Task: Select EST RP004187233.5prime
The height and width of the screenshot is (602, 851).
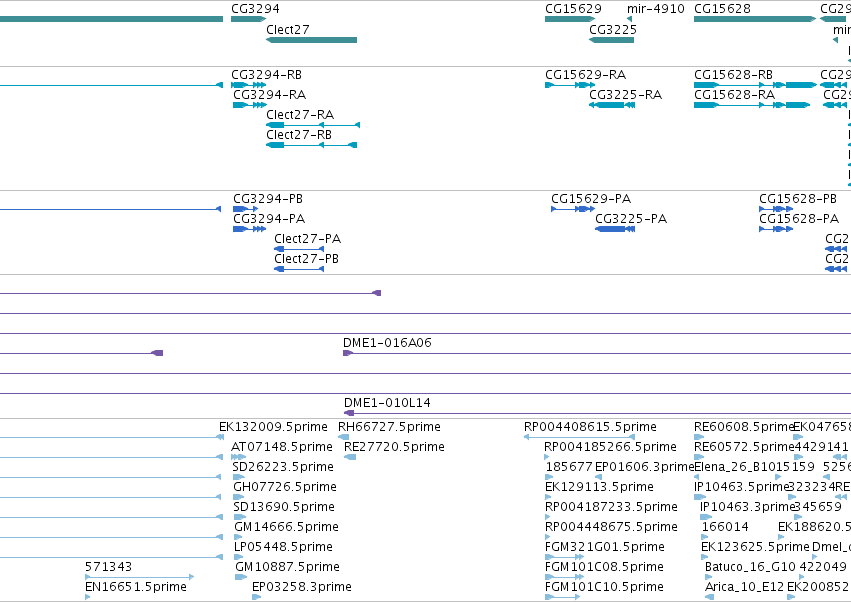Action: tap(611, 508)
